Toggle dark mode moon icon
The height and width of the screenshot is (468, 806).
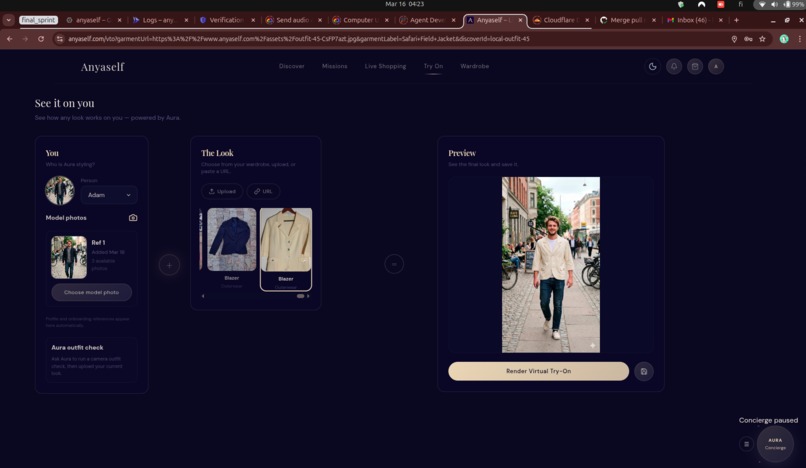652,66
